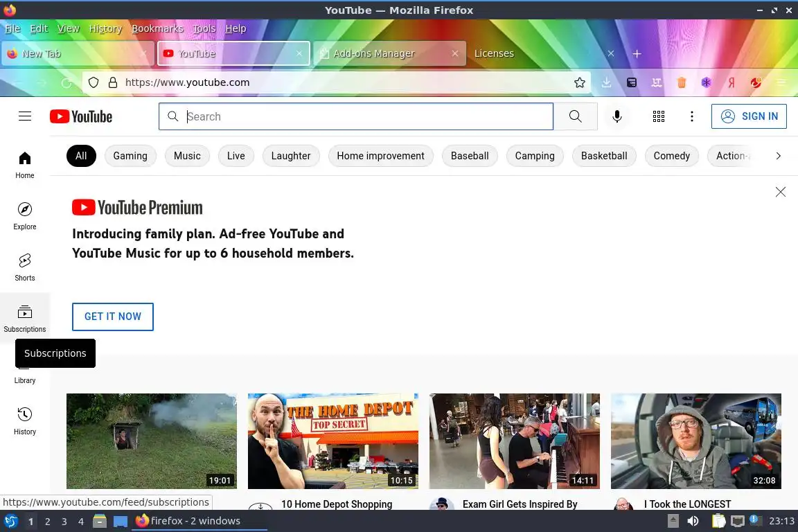The image size is (798, 532).
Task: Open Library in the sidebar
Action: click(25, 380)
